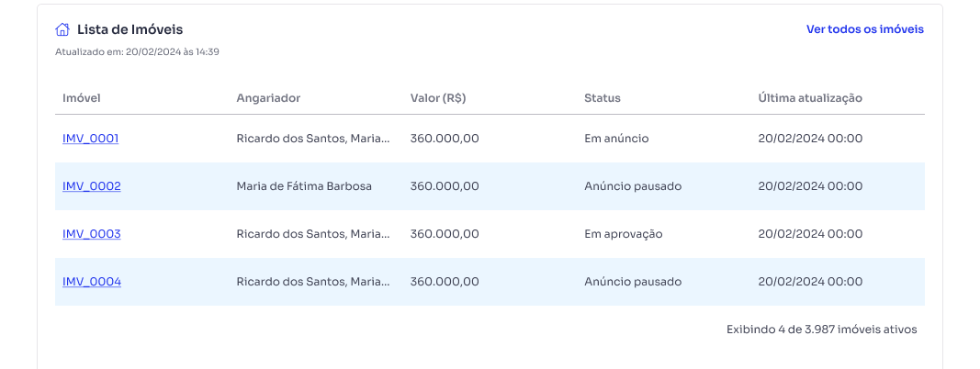Open the Ver todos os imóveis link
980x369 pixels.
coord(865,29)
